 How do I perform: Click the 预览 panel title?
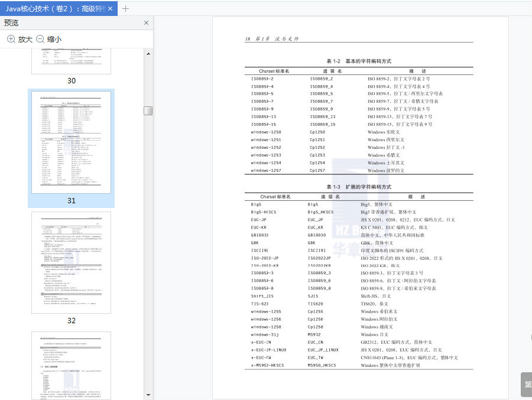(x=11, y=22)
